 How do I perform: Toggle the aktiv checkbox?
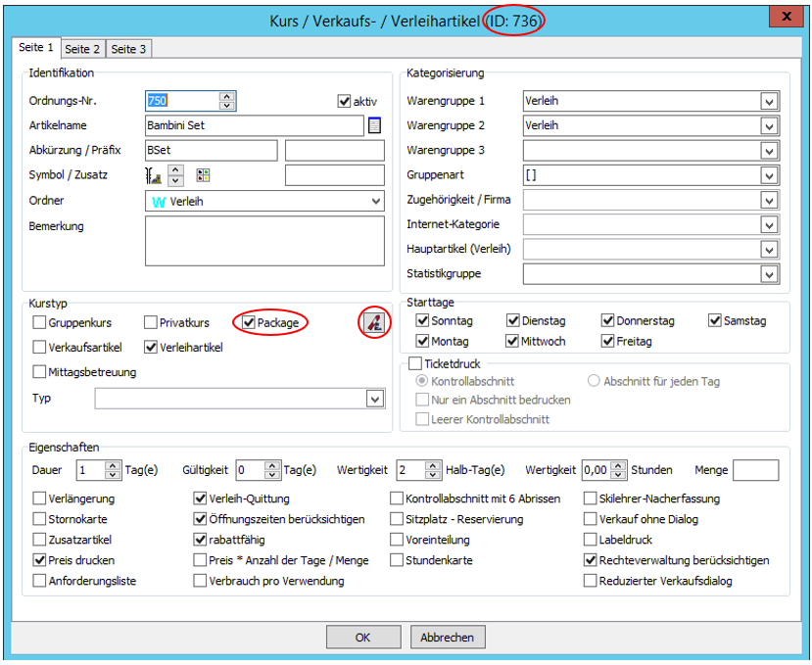click(x=345, y=101)
